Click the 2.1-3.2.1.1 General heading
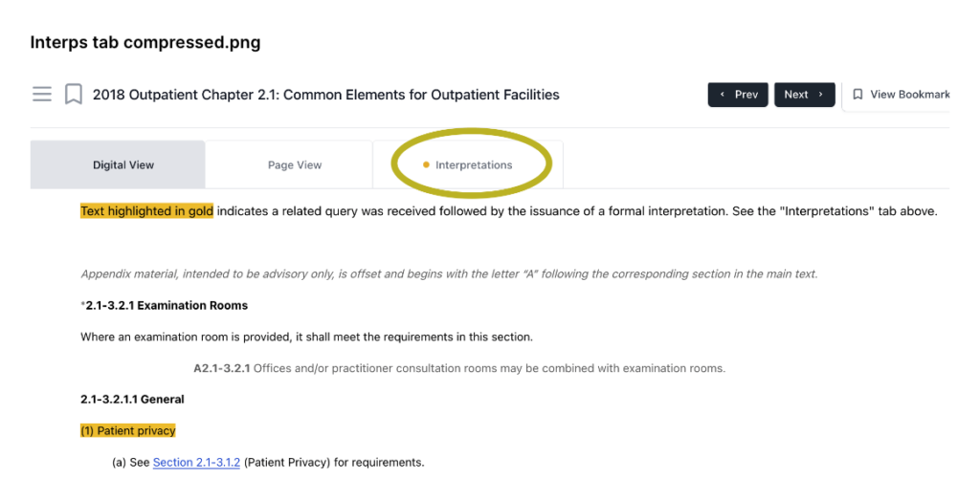This screenshot has height=501, width=980. (x=132, y=400)
